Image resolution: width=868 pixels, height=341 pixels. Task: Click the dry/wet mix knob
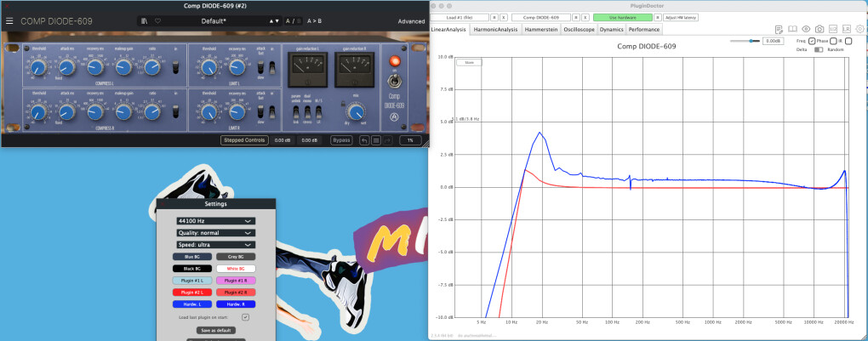355,112
